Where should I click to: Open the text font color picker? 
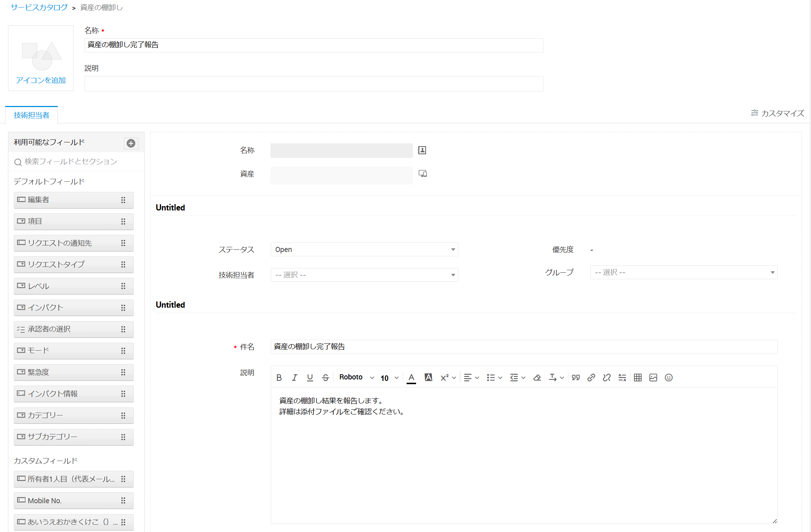click(x=411, y=378)
